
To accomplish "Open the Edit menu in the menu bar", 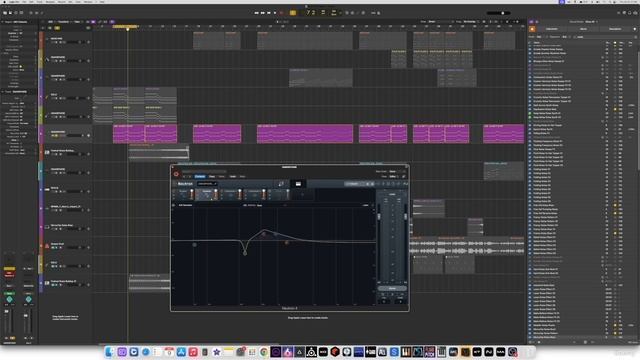I will point(31,2).
